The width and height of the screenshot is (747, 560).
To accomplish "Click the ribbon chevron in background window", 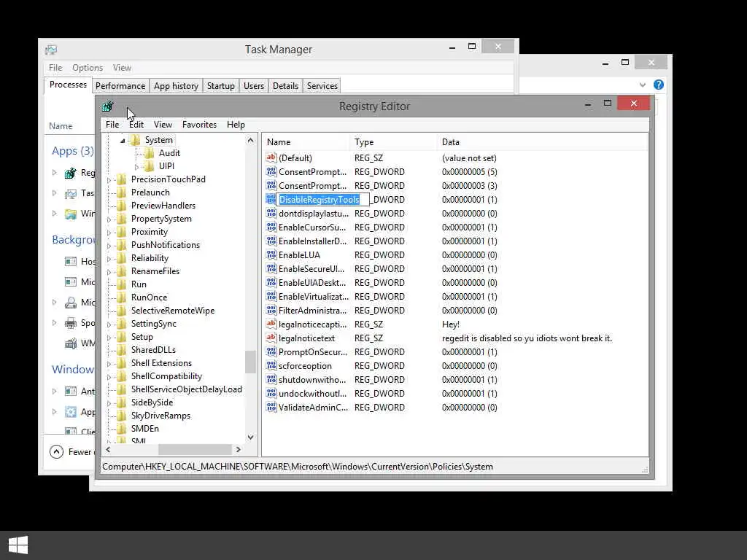I will click(642, 85).
